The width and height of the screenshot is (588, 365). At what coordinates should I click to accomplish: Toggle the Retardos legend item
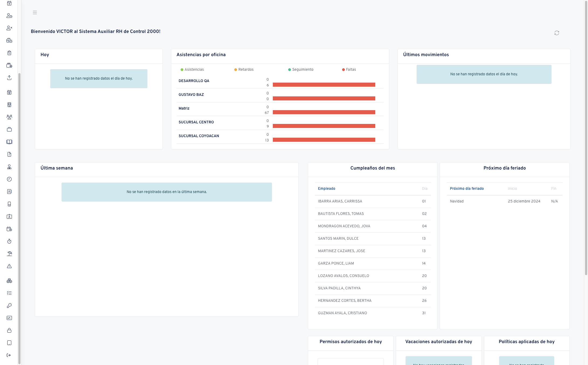pos(244,70)
